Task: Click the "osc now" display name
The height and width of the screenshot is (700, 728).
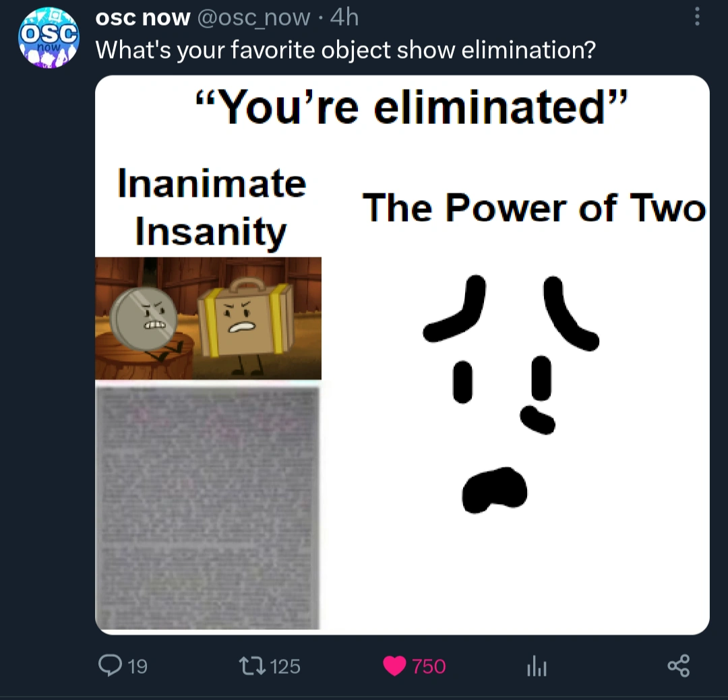Action: pos(143,18)
